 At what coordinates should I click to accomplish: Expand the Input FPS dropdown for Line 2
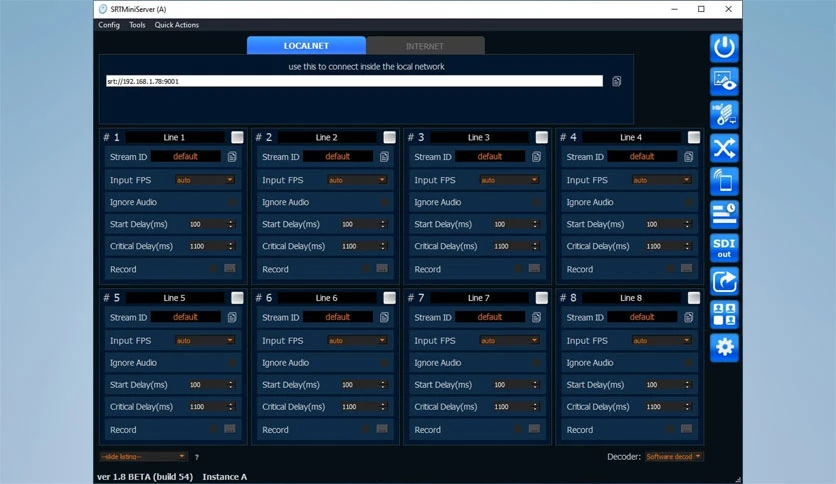(x=357, y=180)
